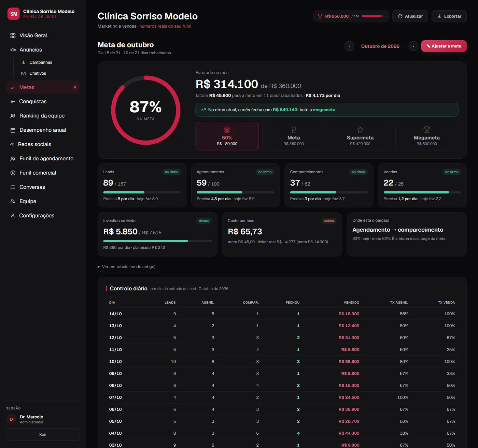Click the Conversas chat bubble icon
The image size is (478, 448).
tap(13, 187)
